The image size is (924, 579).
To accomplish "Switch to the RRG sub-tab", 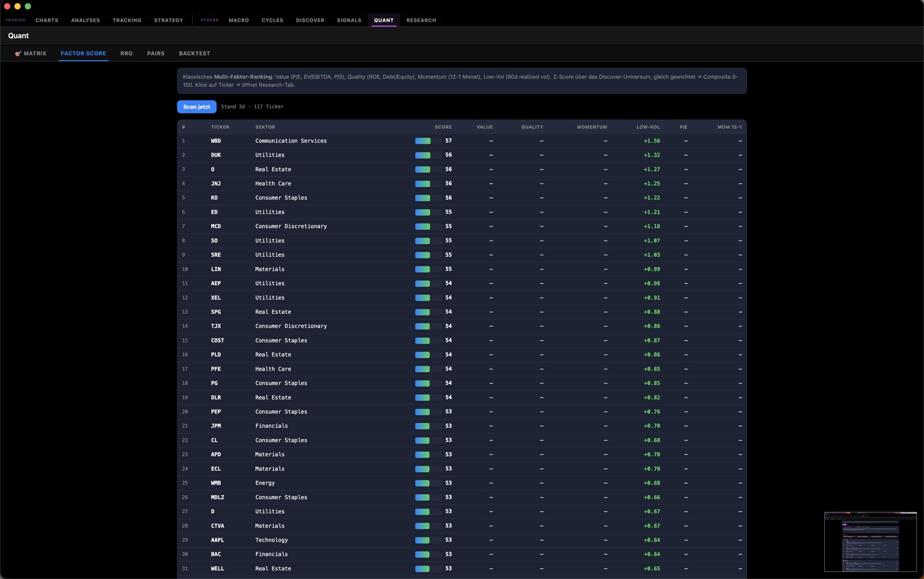I will pyautogui.click(x=126, y=53).
